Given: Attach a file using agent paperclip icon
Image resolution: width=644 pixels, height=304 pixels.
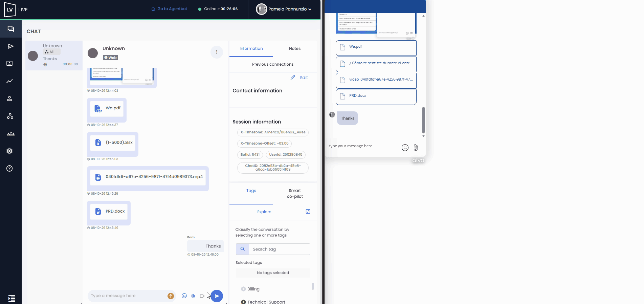Looking at the screenshot, I should point(193,296).
